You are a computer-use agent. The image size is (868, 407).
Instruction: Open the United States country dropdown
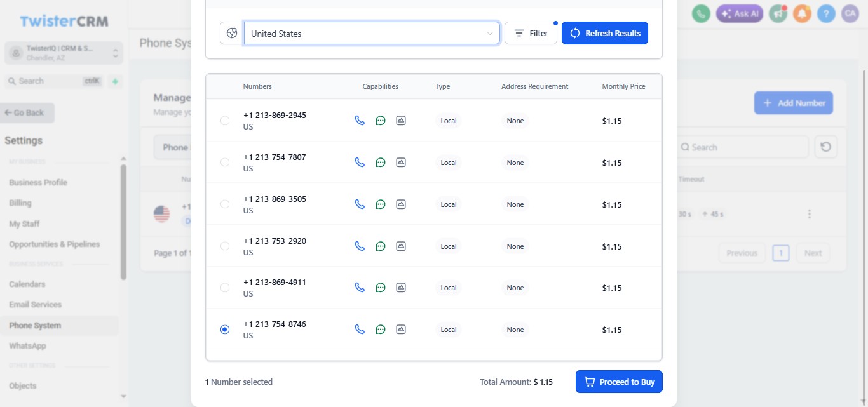372,34
